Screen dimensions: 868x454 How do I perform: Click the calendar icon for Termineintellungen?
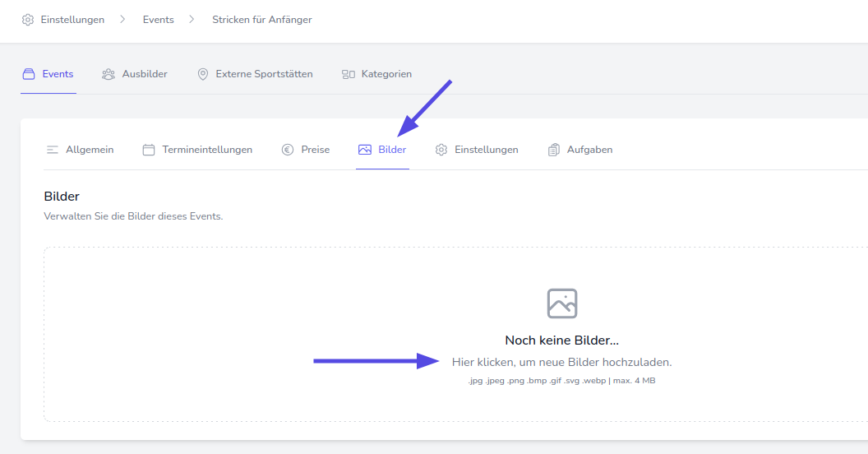point(149,150)
